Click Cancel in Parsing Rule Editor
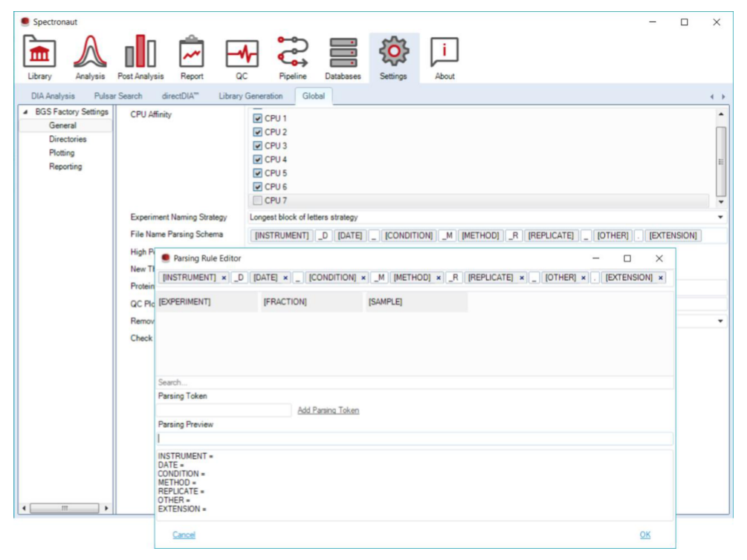This screenshot has height=560, width=747. tap(184, 535)
